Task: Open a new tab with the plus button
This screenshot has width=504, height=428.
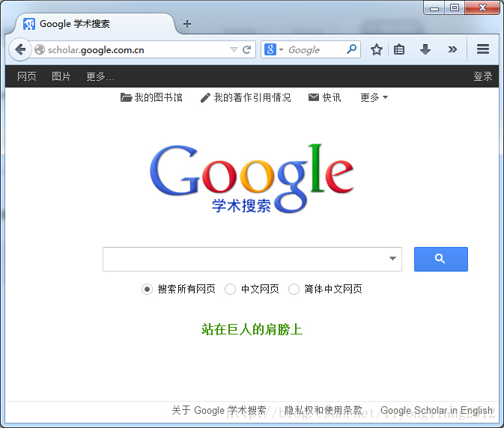Action: tap(187, 24)
